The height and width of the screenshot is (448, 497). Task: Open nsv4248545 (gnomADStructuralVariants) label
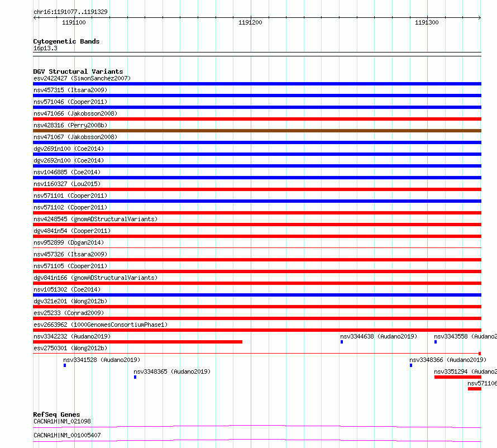(x=95, y=219)
